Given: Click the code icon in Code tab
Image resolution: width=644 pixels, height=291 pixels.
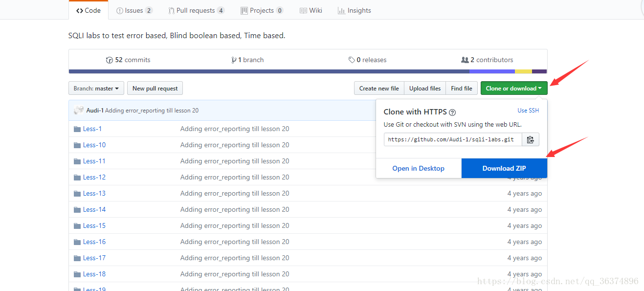Looking at the screenshot, I should (x=79, y=11).
